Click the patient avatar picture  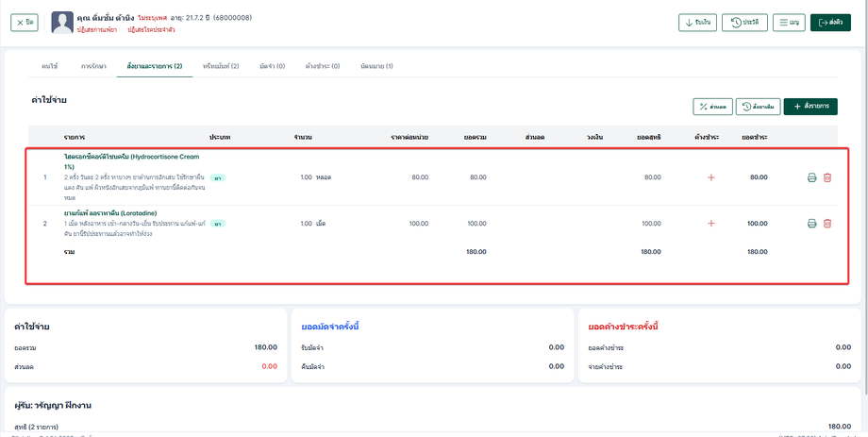point(62,23)
